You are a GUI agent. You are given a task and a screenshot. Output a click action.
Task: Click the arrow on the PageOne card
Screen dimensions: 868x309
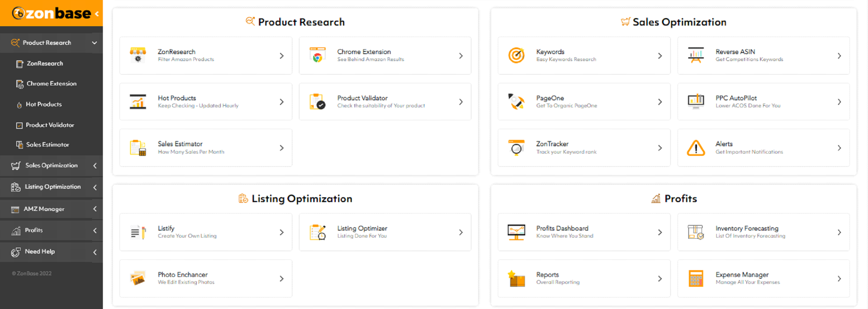[660, 102]
